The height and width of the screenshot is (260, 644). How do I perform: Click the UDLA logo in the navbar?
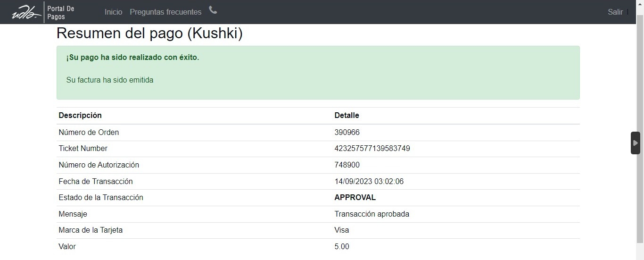tap(26, 12)
